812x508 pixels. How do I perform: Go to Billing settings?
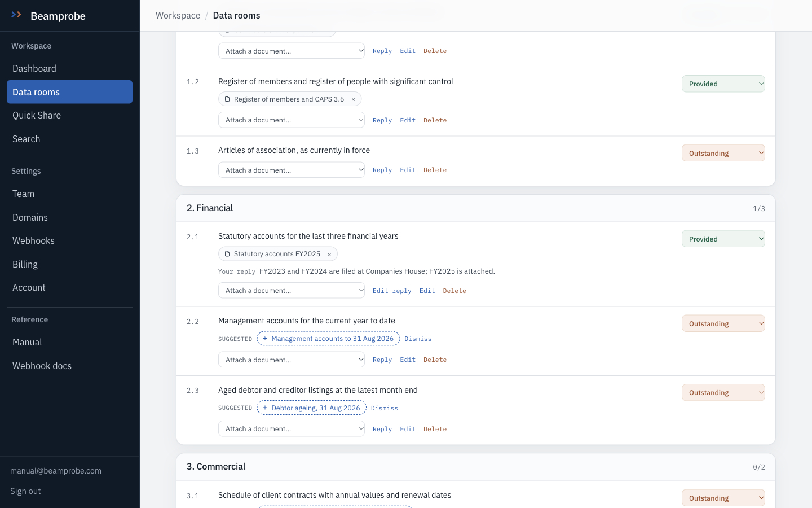click(x=69, y=264)
